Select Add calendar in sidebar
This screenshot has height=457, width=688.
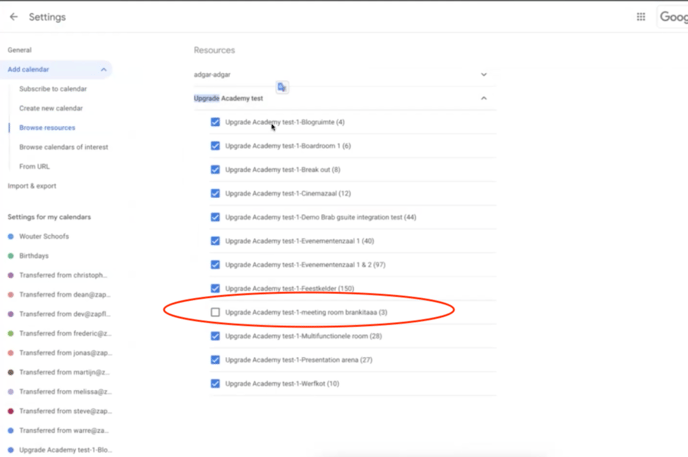(x=28, y=69)
